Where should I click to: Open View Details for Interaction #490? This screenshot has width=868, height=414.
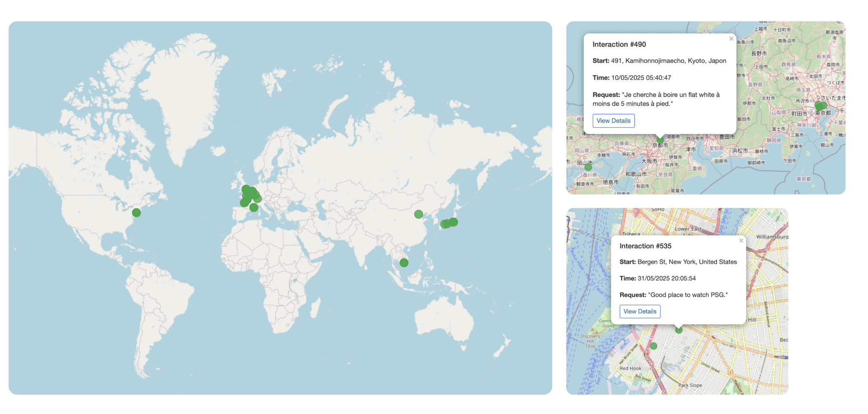click(613, 120)
